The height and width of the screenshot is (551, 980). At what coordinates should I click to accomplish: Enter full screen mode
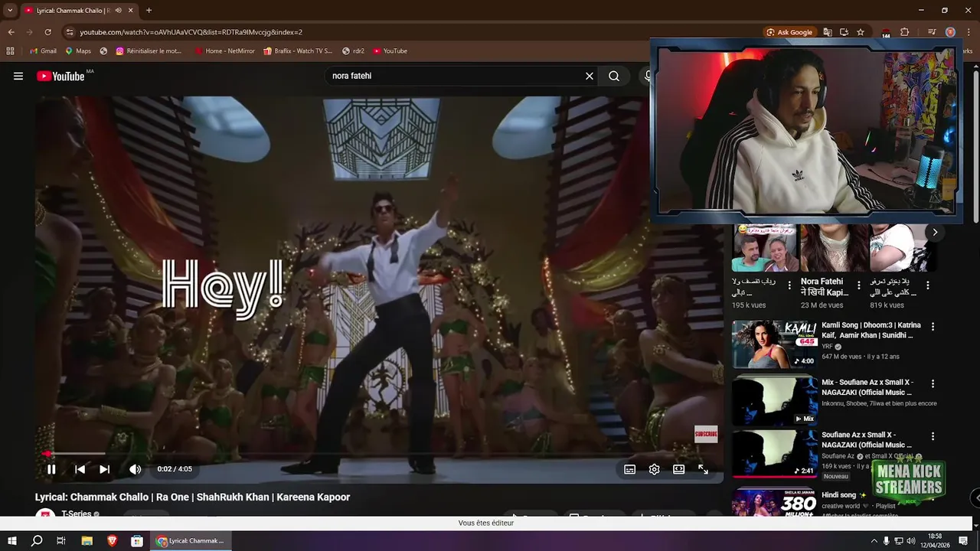(x=703, y=469)
